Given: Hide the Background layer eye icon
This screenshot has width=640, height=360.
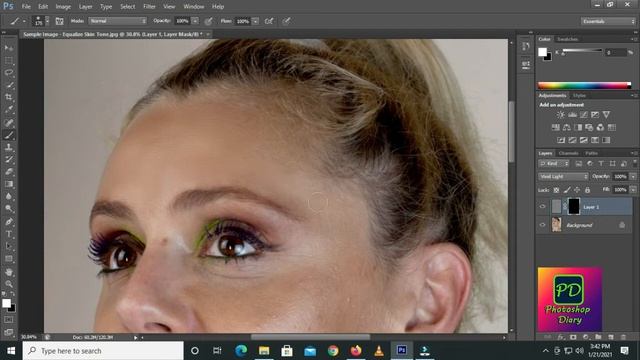Looking at the screenshot, I should pos(542,225).
